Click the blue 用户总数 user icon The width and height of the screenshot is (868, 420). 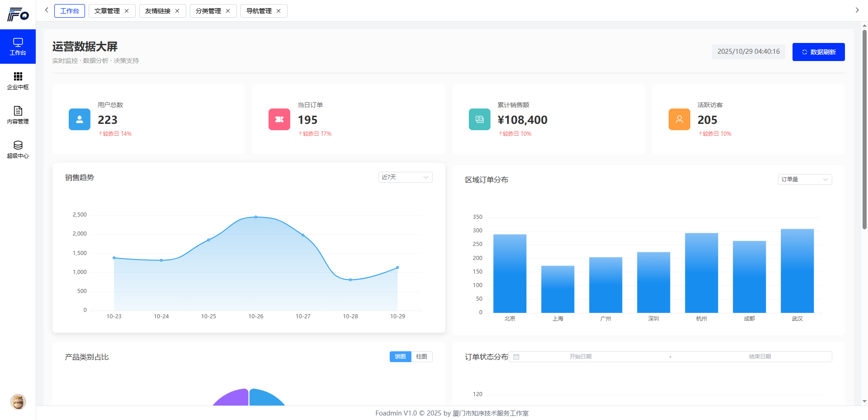(80, 119)
